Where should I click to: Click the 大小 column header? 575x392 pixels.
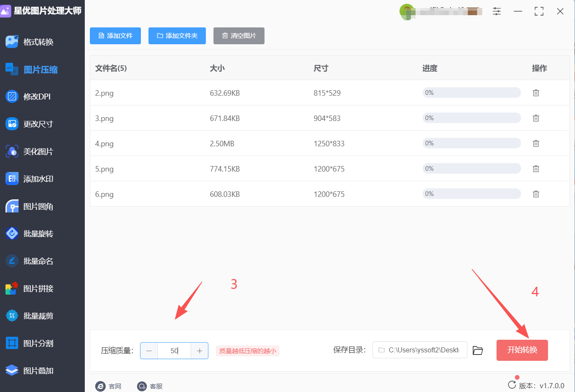click(x=217, y=68)
